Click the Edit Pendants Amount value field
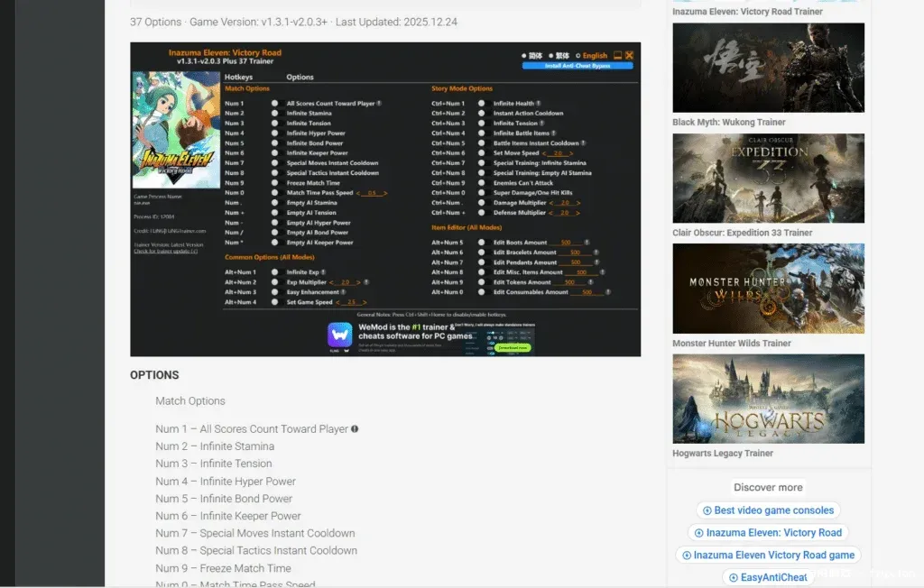Image resolution: width=924 pixels, height=588 pixels. pos(576,262)
